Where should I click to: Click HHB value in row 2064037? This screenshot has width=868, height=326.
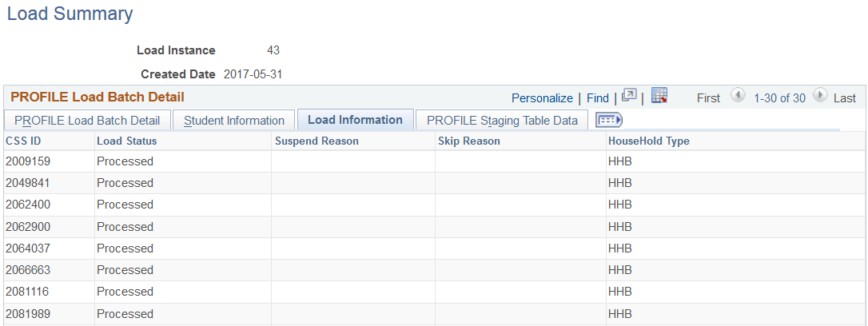[x=620, y=248]
